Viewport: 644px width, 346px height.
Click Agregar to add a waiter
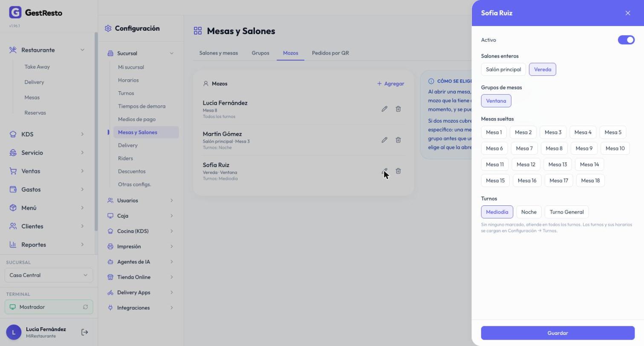click(x=390, y=84)
